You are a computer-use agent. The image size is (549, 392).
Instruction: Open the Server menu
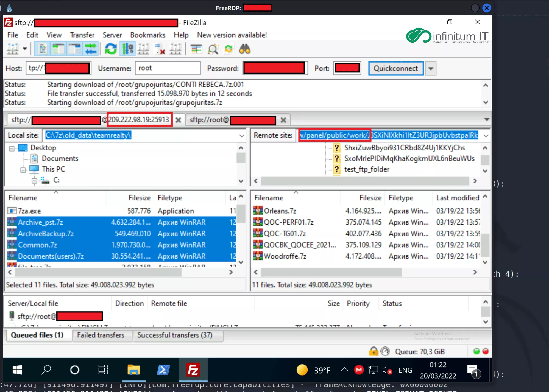tap(112, 35)
